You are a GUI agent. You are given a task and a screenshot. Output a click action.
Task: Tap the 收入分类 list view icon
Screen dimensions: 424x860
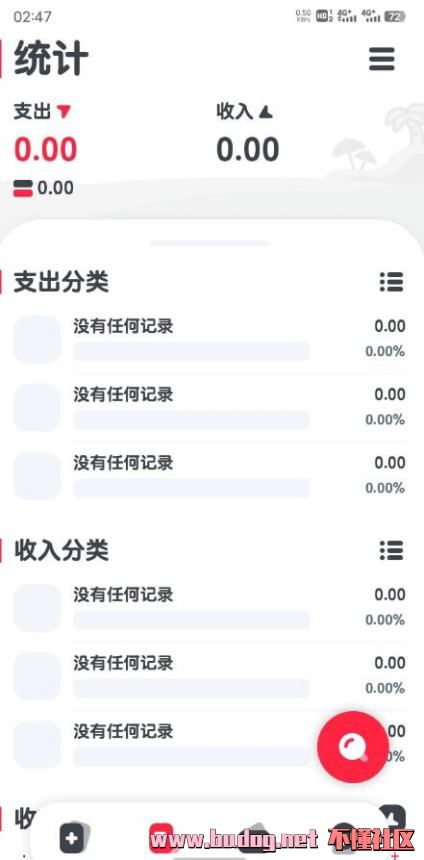click(392, 550)
